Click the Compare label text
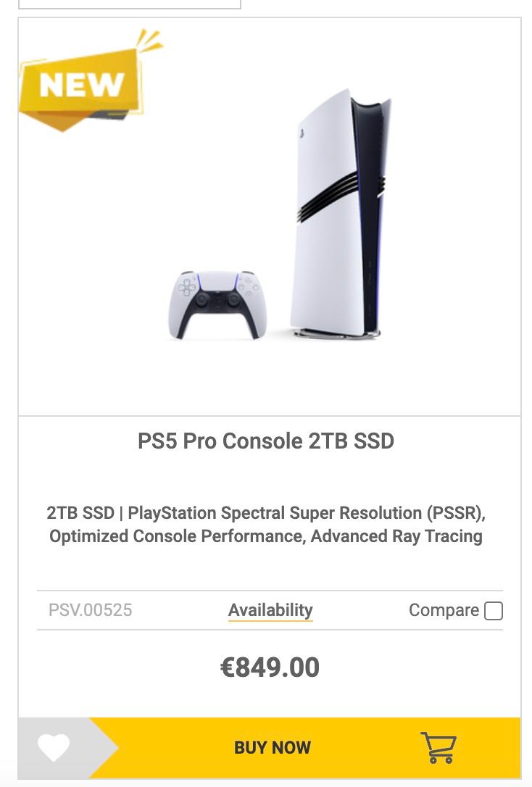 click(444, 611)
